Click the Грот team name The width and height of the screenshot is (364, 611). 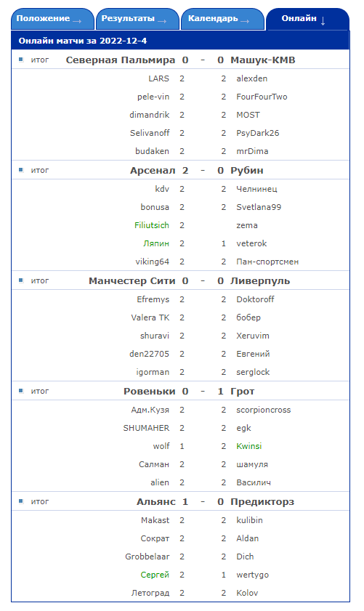point(243,391)
